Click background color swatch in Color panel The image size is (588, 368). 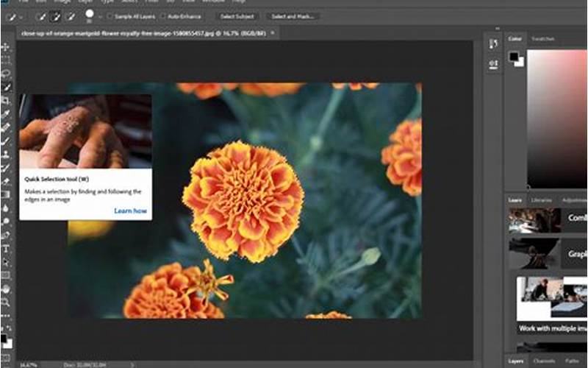[x=520, y=63]
